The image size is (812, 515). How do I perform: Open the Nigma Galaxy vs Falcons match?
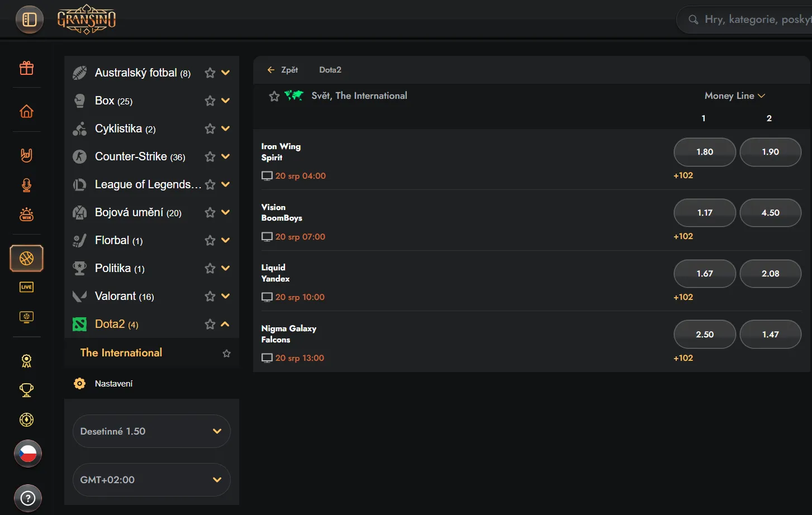289,334
